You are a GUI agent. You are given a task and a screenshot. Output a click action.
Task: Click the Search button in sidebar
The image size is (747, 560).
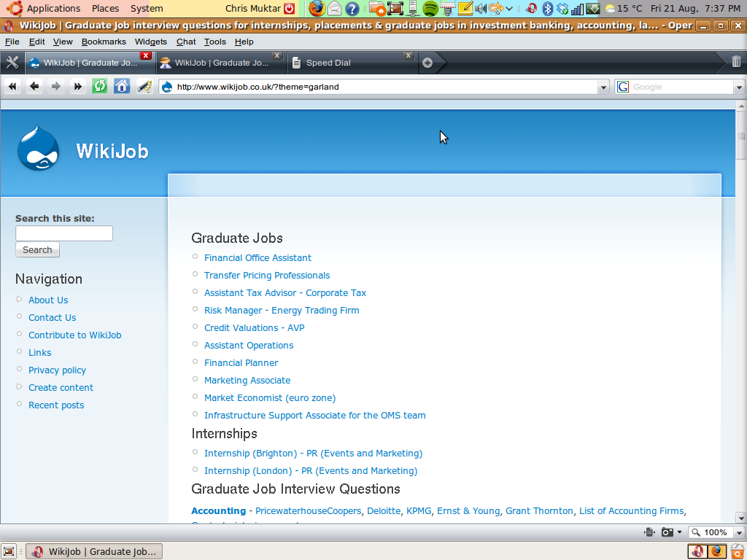38,249
